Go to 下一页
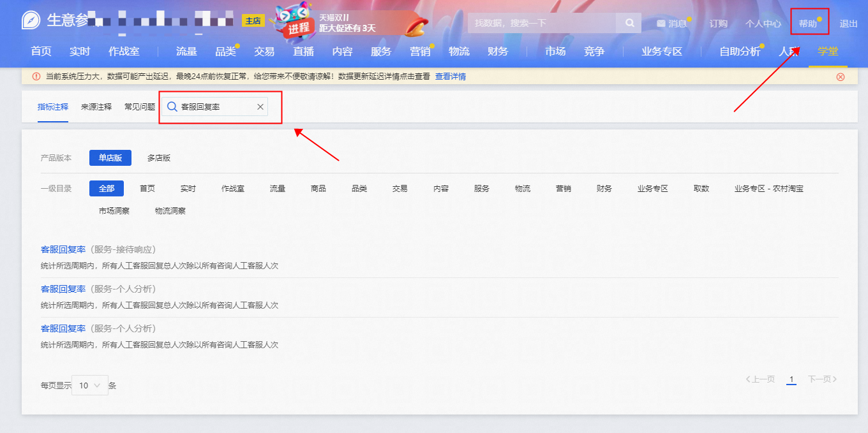The height and width of the screenshot is (433, 868). 823,379
